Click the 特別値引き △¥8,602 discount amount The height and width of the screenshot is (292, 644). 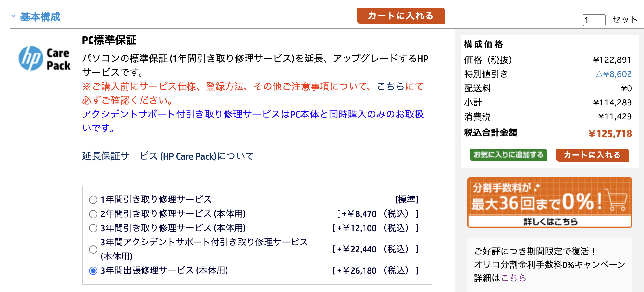614,74
